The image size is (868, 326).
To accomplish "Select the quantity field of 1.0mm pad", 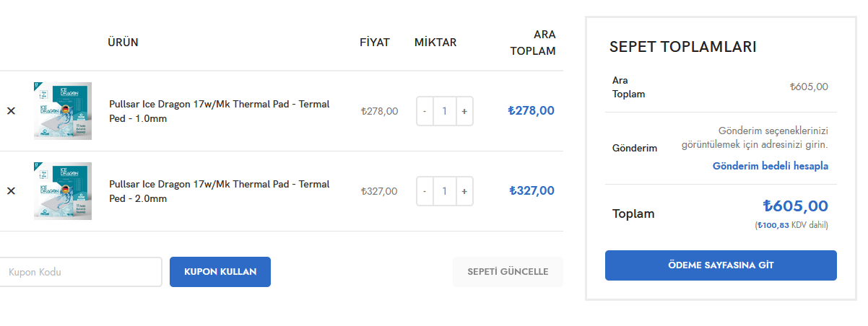I will click(x=445, y=111).
